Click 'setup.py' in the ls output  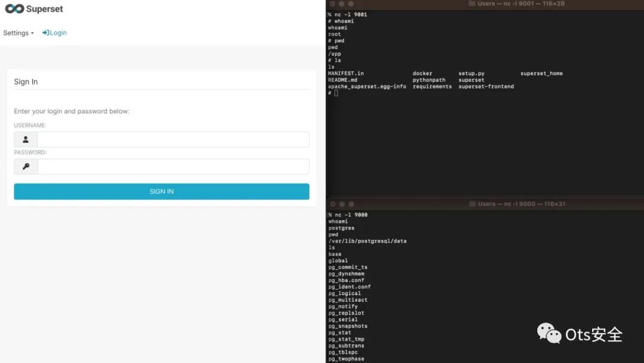[472, 73]
